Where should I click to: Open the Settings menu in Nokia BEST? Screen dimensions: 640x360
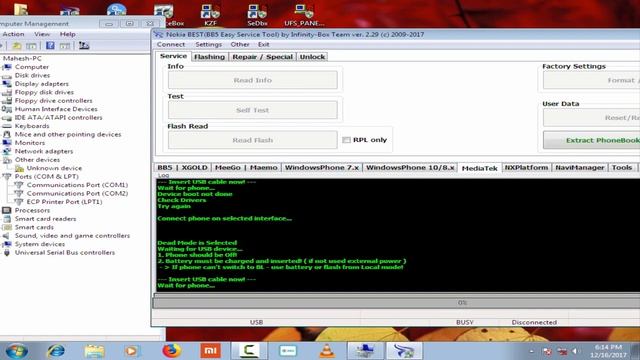tap(209, 44)
